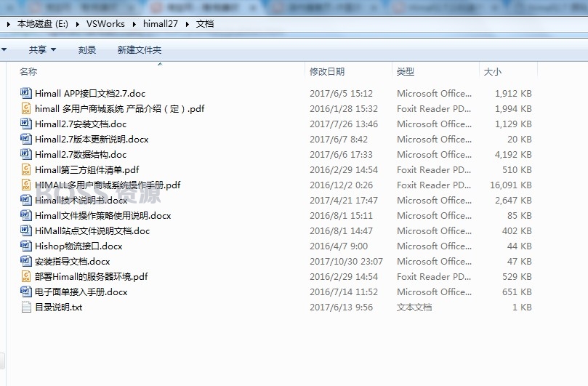Image resolution: width=588 pixels, height=386 pixels.
Task: Click Word icon for Himall文件操作策略使用说明.docx
Action: coord(26,215)
